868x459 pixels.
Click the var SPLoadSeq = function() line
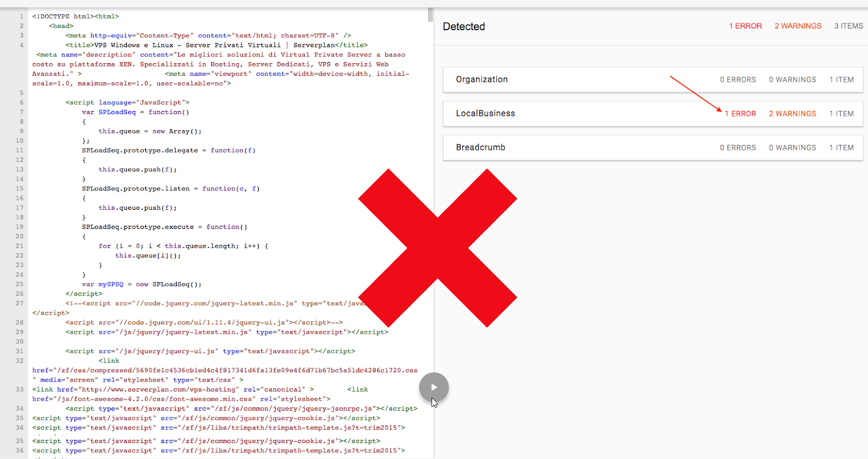click(136, 112)
